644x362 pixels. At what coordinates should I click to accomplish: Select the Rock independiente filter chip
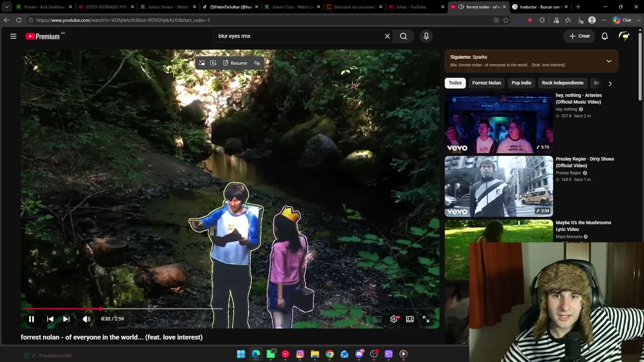click(562, 83)
